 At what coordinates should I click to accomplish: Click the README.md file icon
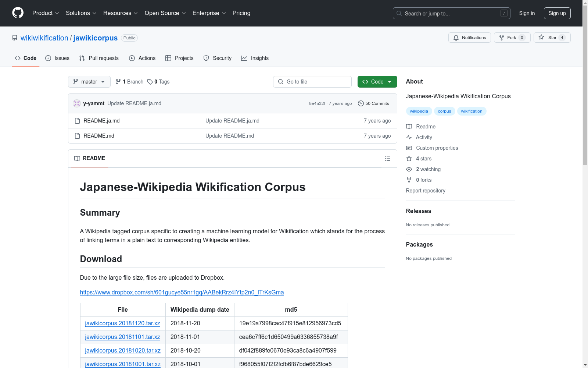(77, 136)
